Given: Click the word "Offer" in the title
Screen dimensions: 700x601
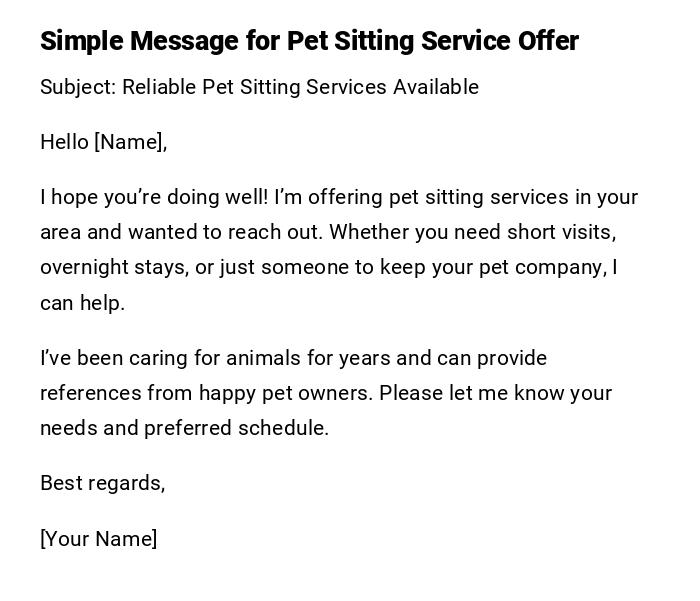Looking at the screenshot, I should click(547, 41).
